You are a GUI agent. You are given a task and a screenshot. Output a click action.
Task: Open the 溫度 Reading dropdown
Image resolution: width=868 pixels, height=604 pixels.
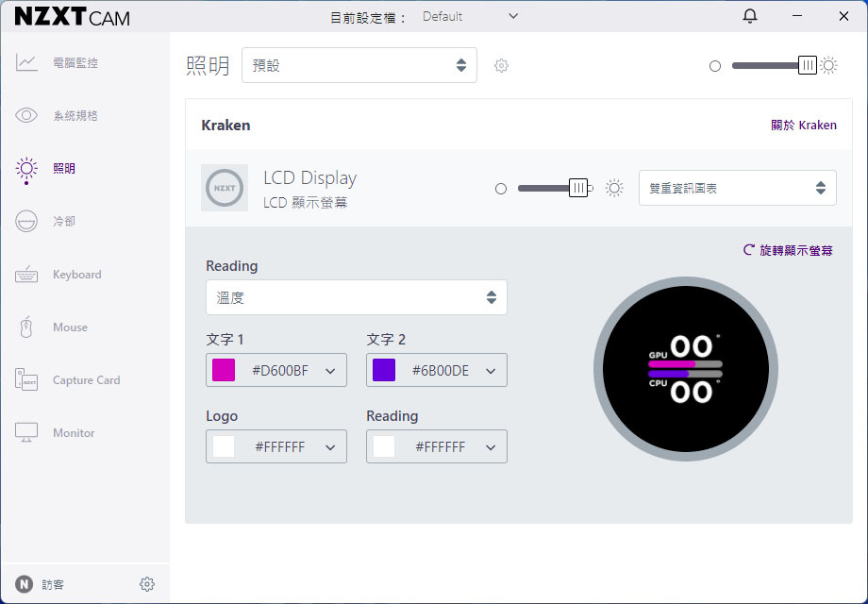pyautogui.click(x=357, y=298)
